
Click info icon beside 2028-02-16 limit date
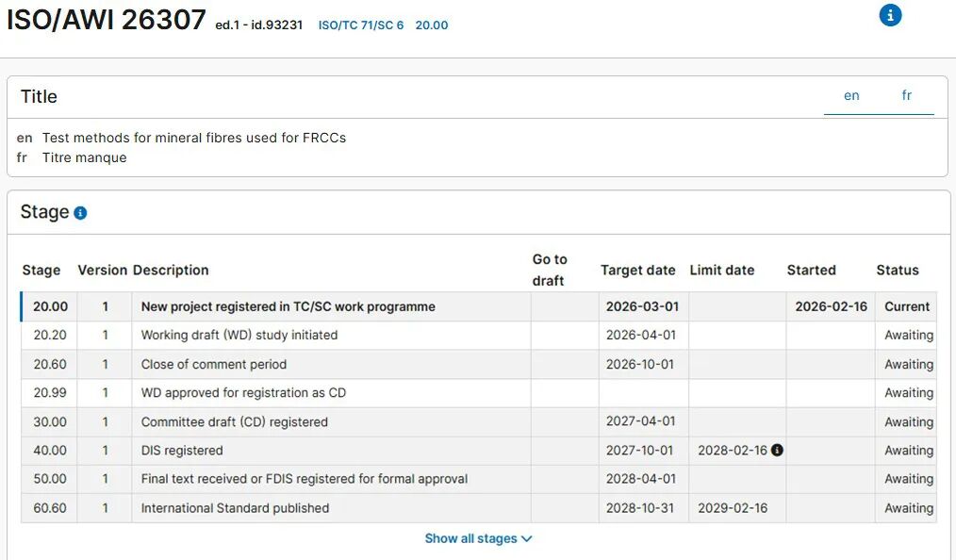(x=777, y=451)
